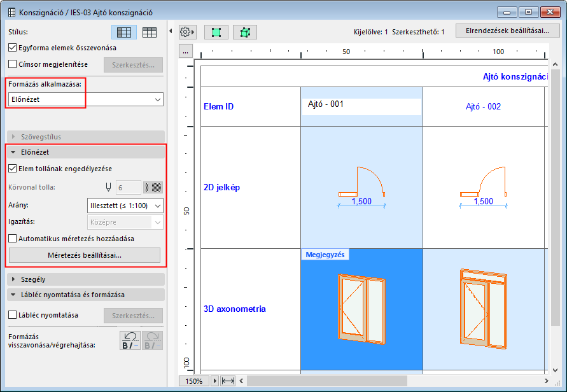Click the pen number field showing 6

pyautogui.click(x=129, y=188)
